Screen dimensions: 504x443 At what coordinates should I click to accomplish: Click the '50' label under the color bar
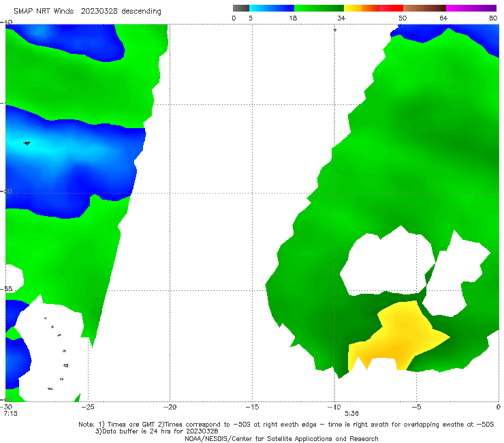403,18
